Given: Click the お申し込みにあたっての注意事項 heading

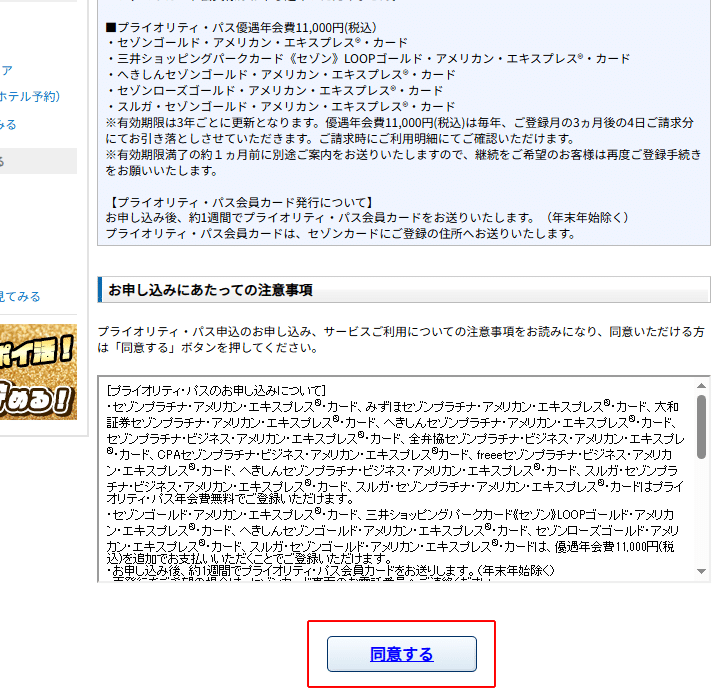Looking at the screenshot, I should click(210, 290).
